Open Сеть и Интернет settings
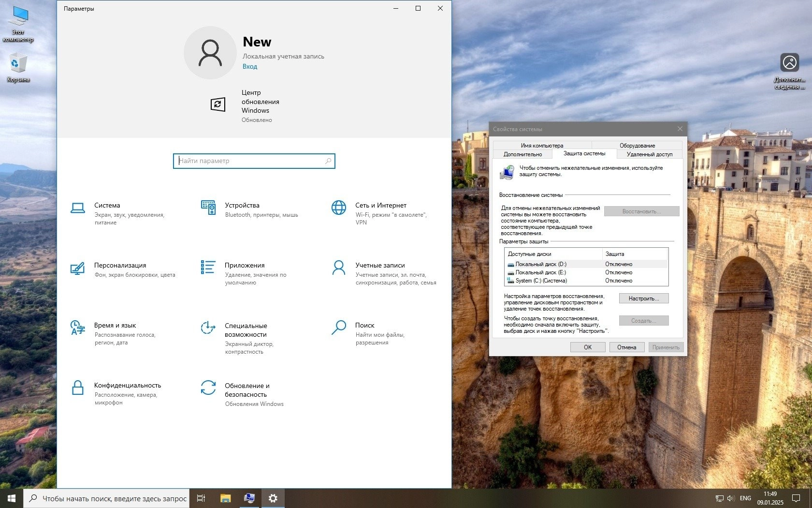812x508 pixels. tap(380, 206)
